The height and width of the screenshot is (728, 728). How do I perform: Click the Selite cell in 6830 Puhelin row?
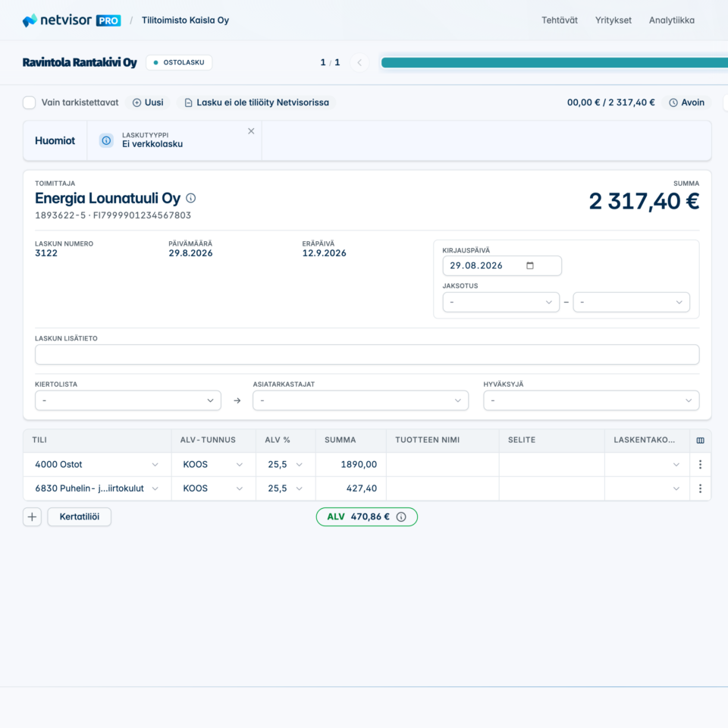(552, 488)
